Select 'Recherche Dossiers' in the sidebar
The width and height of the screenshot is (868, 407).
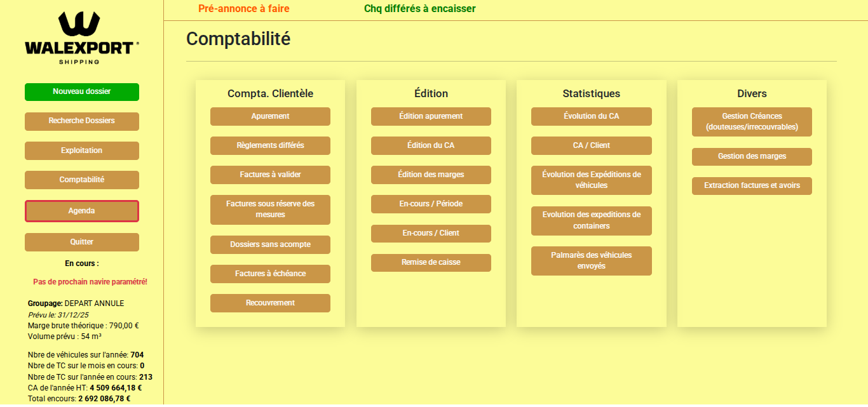coord(81,121)
